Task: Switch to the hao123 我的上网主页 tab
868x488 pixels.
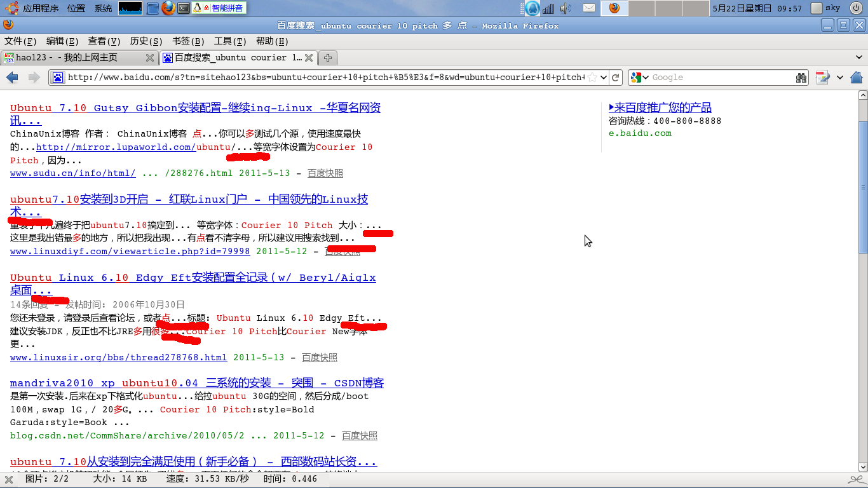Action: click(79, 58)
